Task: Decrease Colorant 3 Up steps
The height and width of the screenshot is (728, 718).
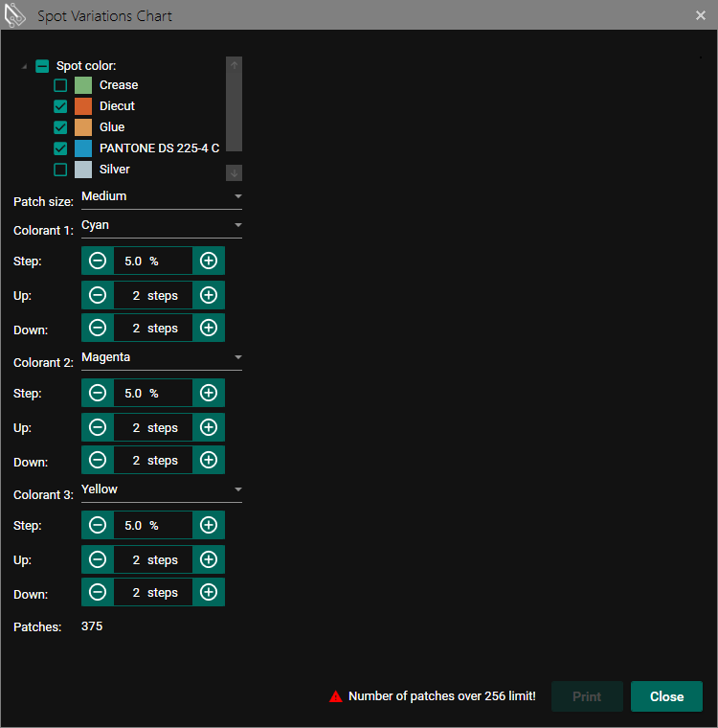Action: point(98,559)
